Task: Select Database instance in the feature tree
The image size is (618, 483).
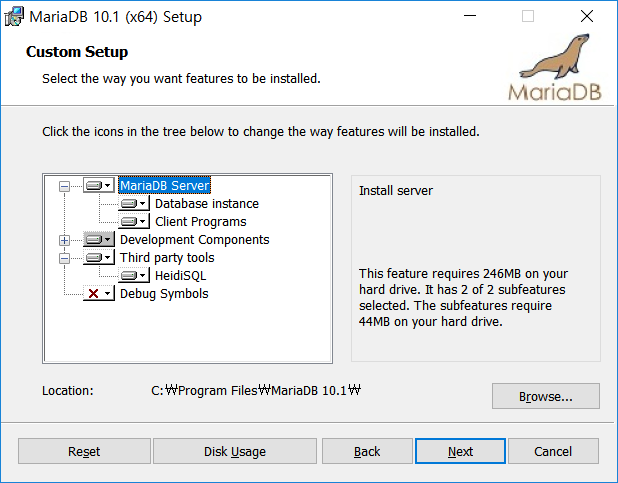Action: coord(207,203)
